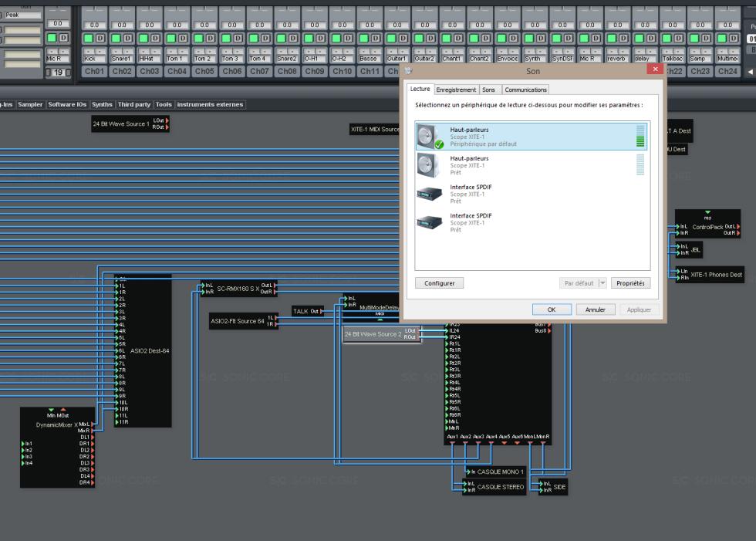This screenshot has height=541, width=756.
Task: Select the CASQUE STEREO module label
Action: [501, 487]
